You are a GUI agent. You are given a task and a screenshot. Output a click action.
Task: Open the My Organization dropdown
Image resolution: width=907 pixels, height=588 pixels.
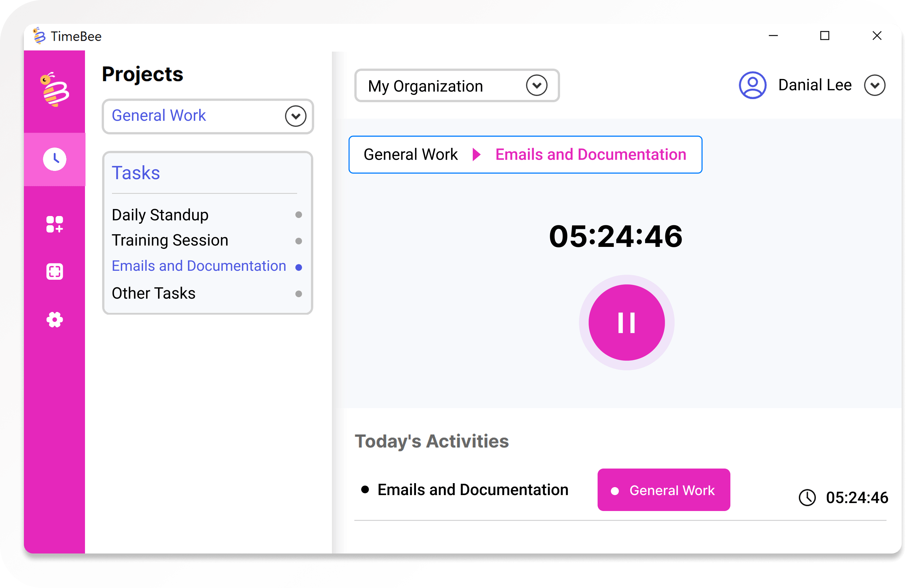536,85
